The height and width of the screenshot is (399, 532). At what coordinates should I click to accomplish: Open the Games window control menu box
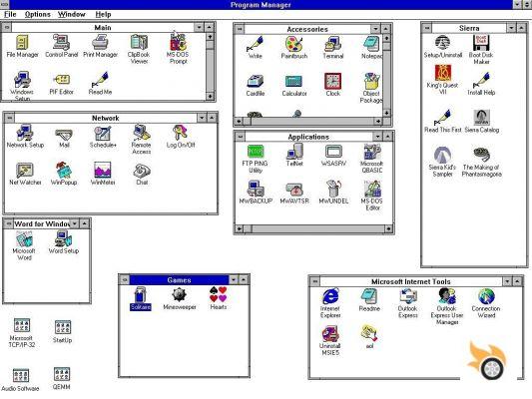[x=125, y=280]
